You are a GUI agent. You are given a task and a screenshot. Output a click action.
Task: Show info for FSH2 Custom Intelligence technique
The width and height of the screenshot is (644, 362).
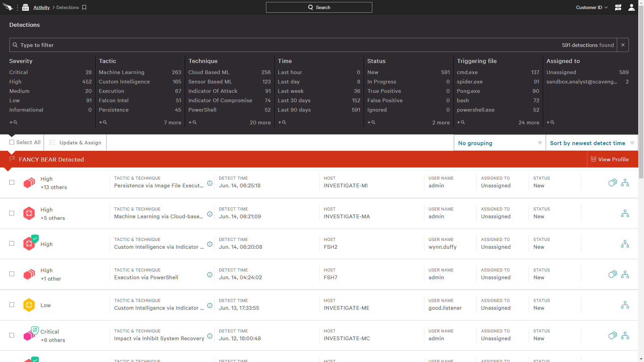[x=210, y=244]
